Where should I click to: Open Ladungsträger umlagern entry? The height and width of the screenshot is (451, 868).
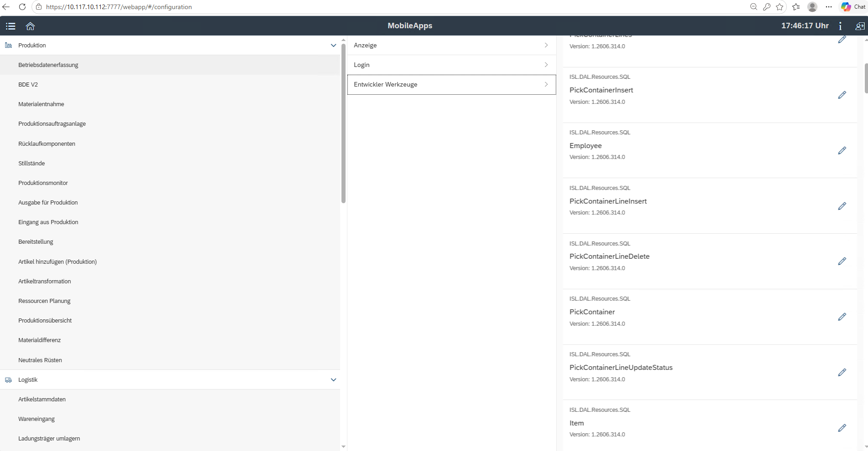point(170,438)
